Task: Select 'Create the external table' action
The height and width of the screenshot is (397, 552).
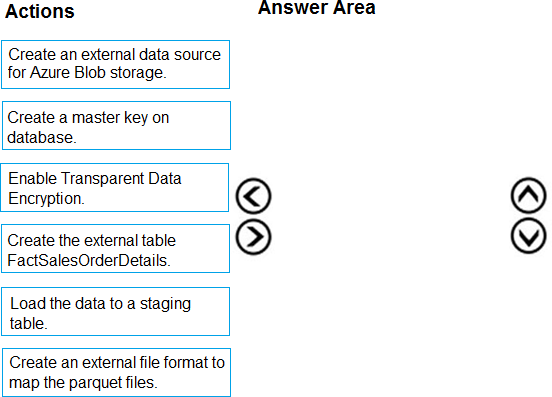Action: click(115, 248)
